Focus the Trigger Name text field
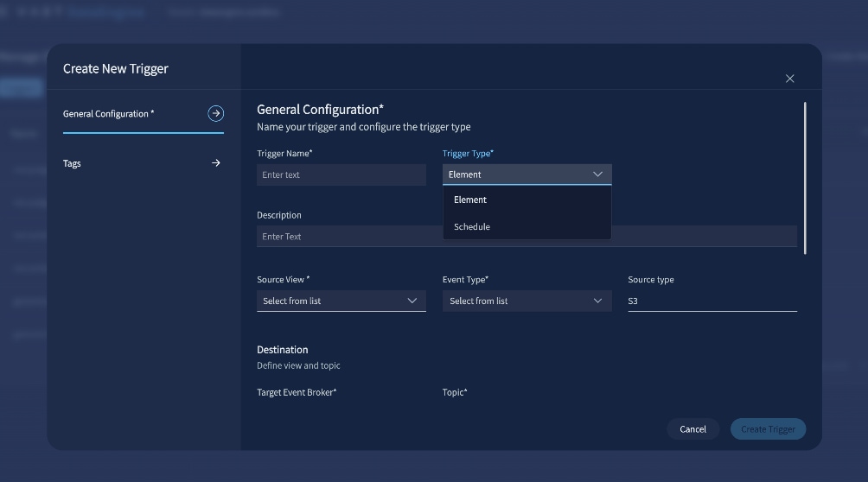868x482 pixels. (341, 174)
